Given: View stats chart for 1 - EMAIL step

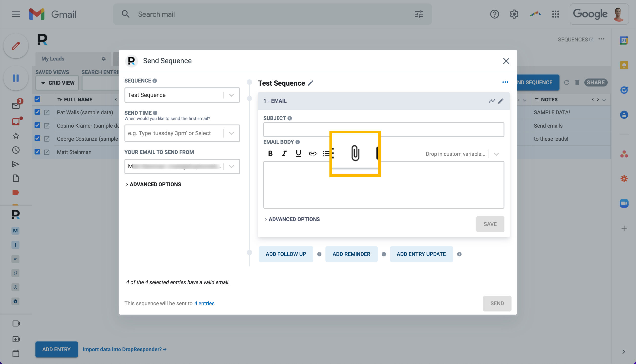Looking at the screenshot, I should (492, 101).
